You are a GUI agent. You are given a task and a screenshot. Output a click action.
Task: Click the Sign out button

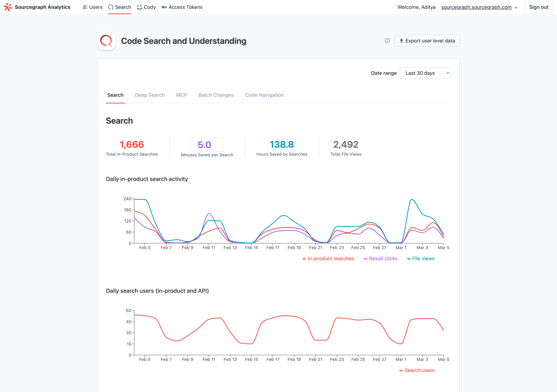539,7
